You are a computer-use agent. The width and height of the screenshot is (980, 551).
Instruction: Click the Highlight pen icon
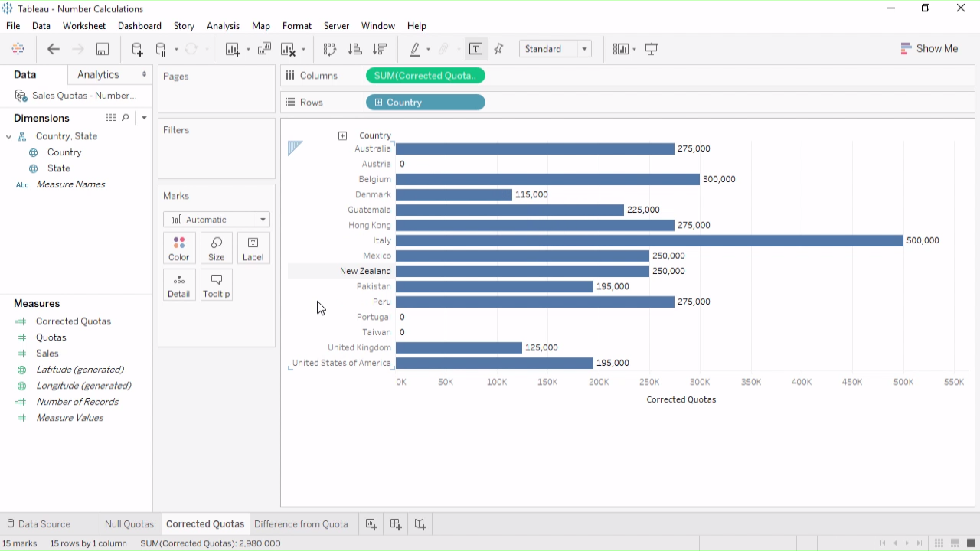tap(415, 49)
